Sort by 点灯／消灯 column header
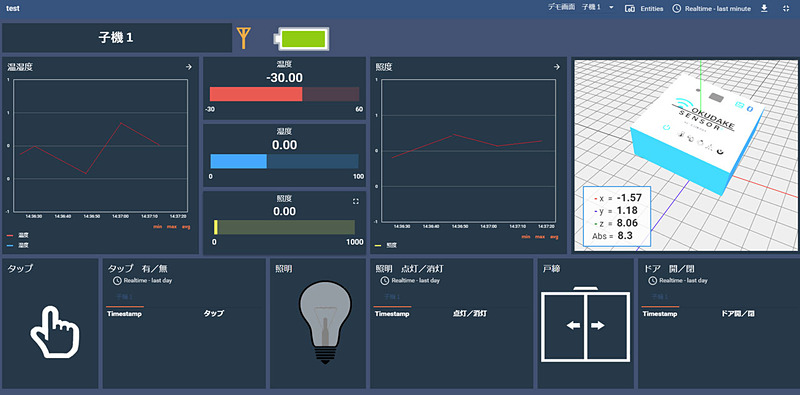 point(470,314)
